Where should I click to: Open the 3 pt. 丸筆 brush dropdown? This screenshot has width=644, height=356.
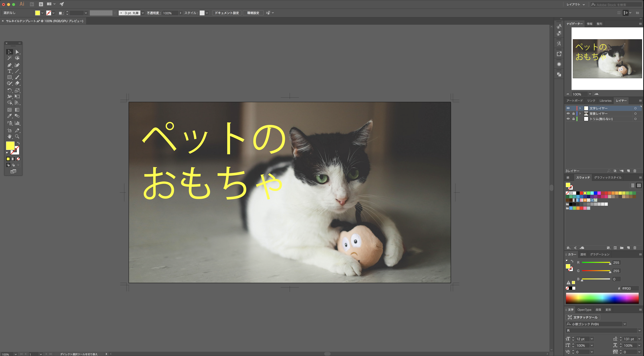pyautogui.click(x=143, y=13)
